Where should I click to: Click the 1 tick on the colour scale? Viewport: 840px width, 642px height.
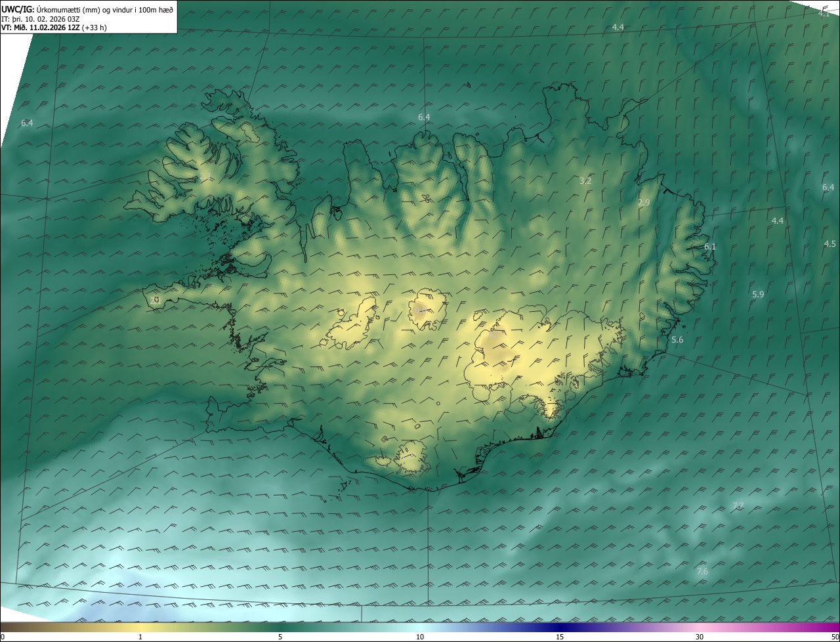tap(140, 637)
